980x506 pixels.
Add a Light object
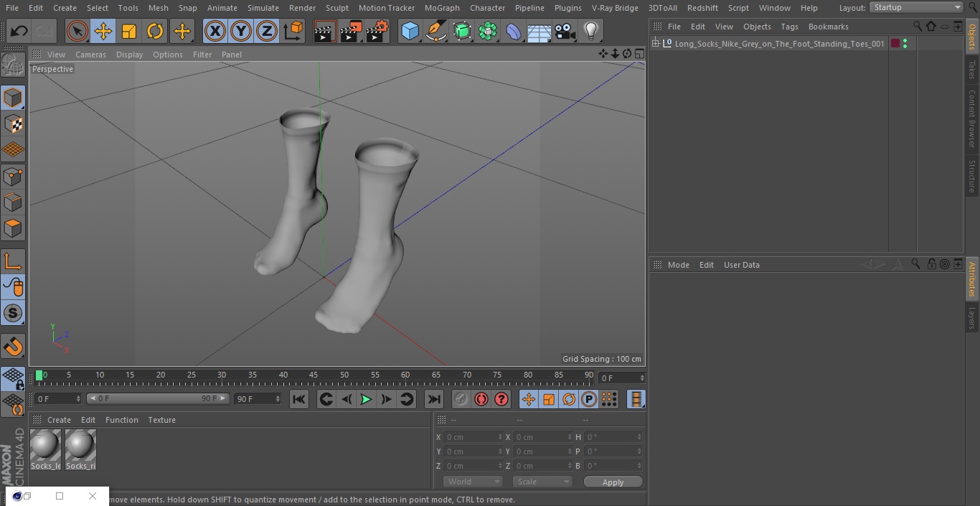[590, 31]
